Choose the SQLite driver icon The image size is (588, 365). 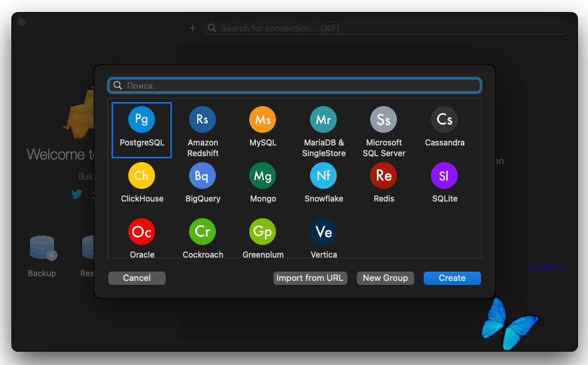tap(444, 175)
